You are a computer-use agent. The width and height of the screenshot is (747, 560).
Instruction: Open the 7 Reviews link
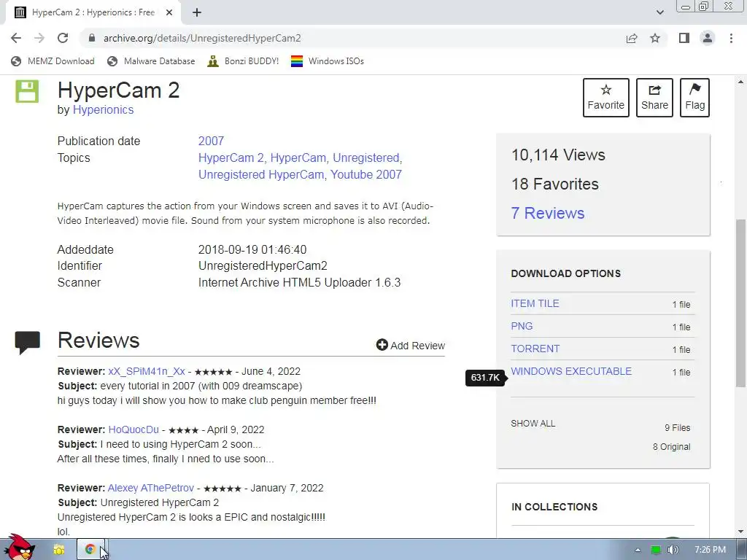click(548, 213)
